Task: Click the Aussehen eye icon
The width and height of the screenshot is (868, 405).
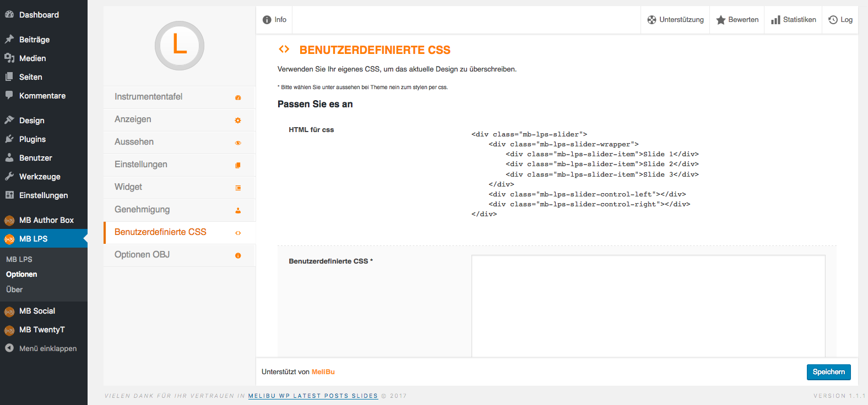Action: pos(238,143)
